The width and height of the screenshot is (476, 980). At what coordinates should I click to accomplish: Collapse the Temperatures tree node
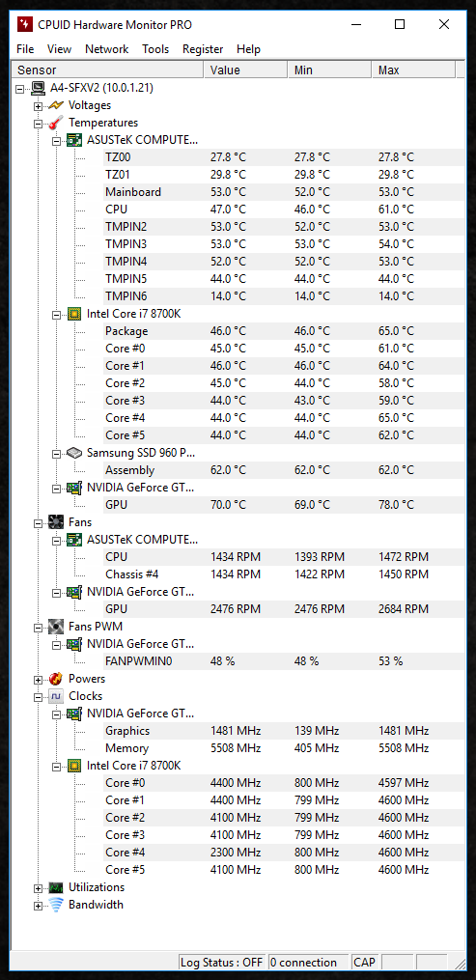(39, 124)
